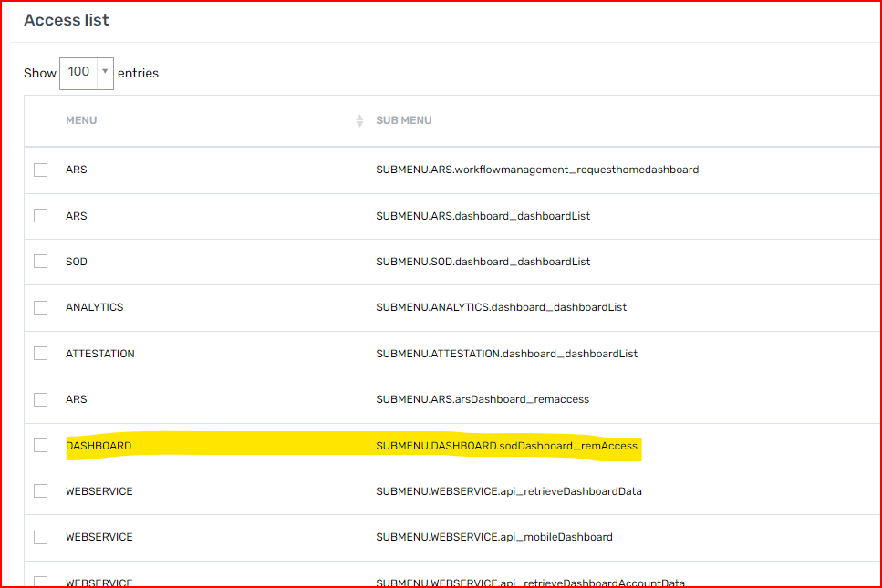Select the checkbox for the SOD row
This screenshot has height=588, width=882.
coord(40,261)
